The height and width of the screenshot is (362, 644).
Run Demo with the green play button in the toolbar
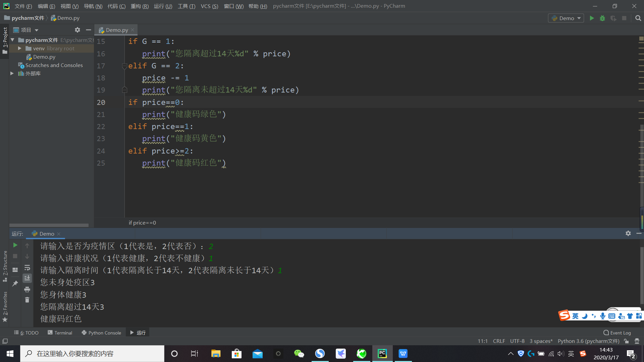[592, 18]
